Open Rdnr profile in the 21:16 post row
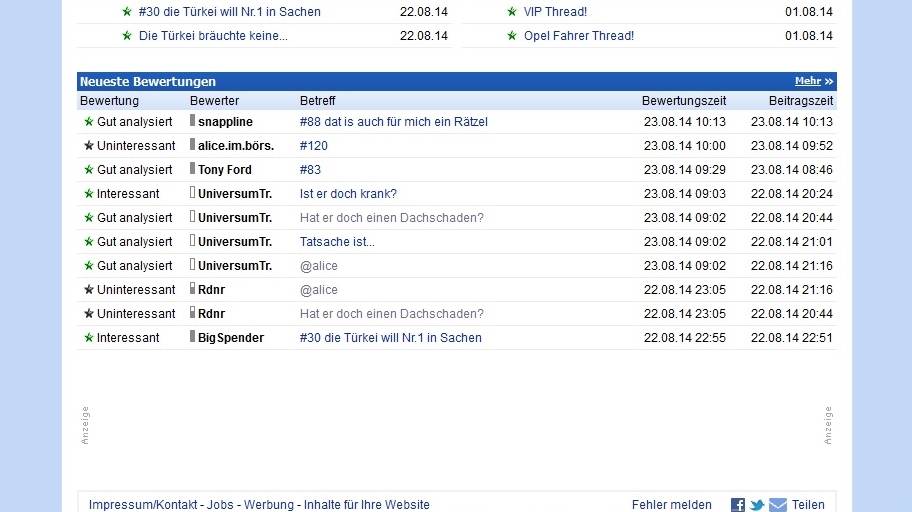This screenshot has width=912, height=512. [x=212, y=290]
